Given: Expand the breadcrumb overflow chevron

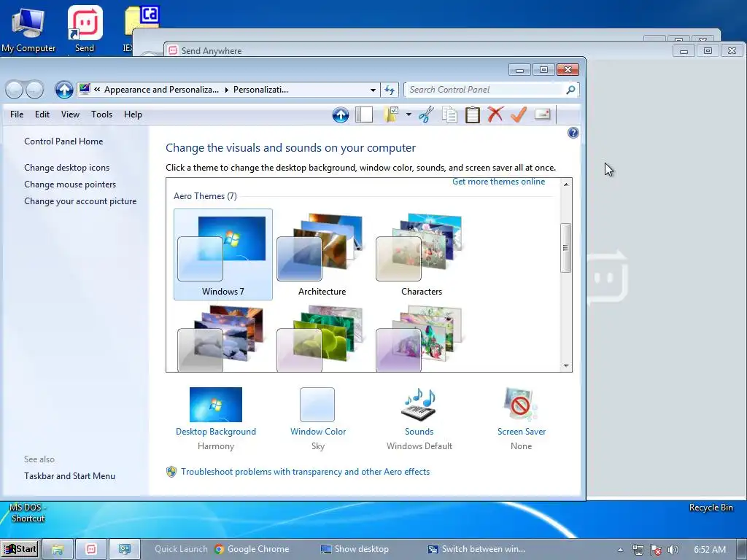Looking at the screenshot, I should [97, 90].
